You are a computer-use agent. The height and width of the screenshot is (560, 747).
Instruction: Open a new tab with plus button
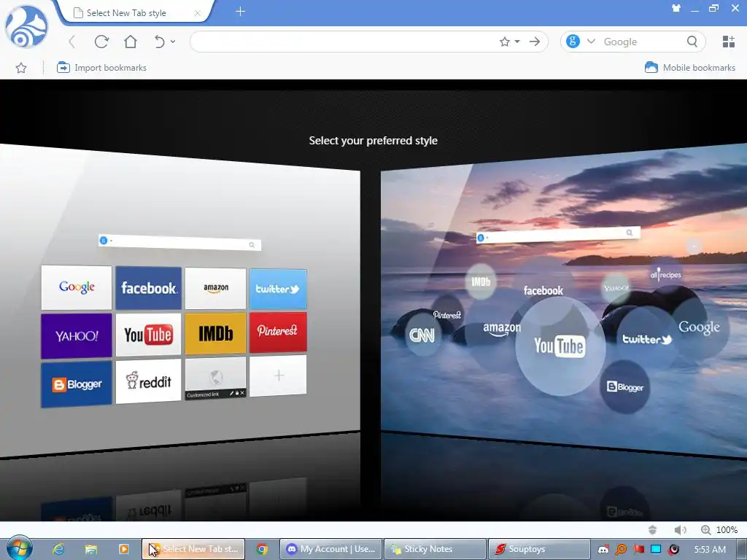click(x=240, y=12)
